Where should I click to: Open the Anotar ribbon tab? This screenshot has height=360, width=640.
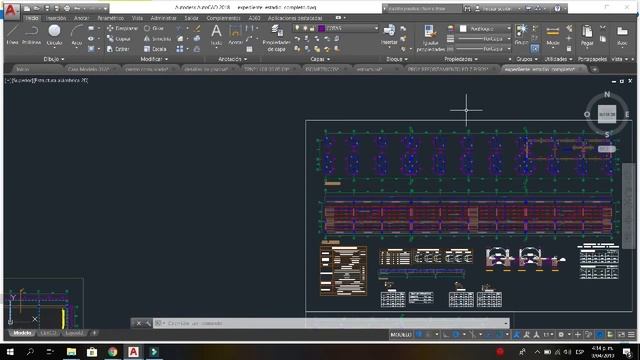pos(81,18)
